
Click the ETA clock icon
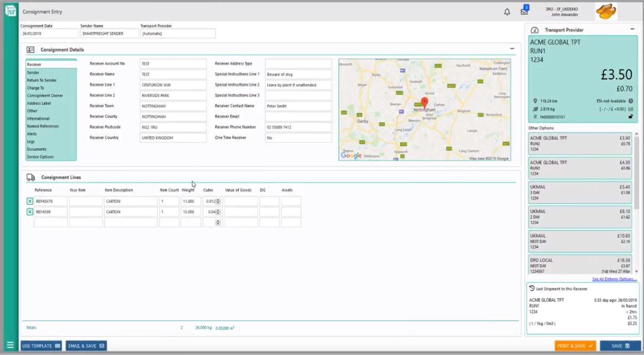[x=631, y=101]
